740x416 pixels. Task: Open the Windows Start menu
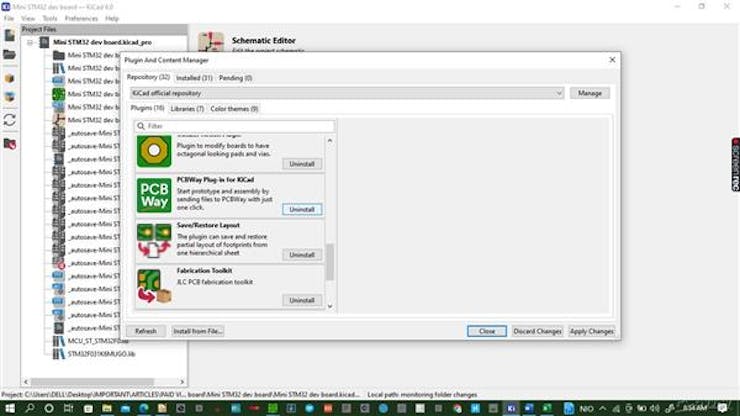point(9,408)
